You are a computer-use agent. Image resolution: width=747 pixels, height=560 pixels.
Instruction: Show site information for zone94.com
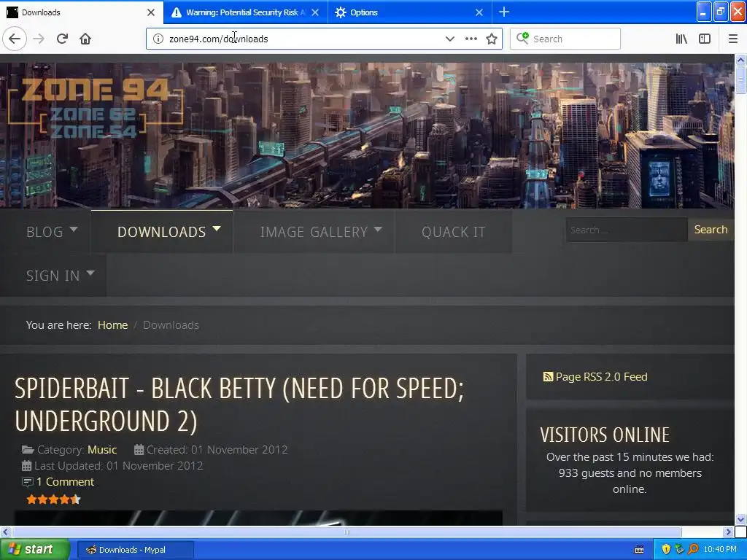pos(158,39)
